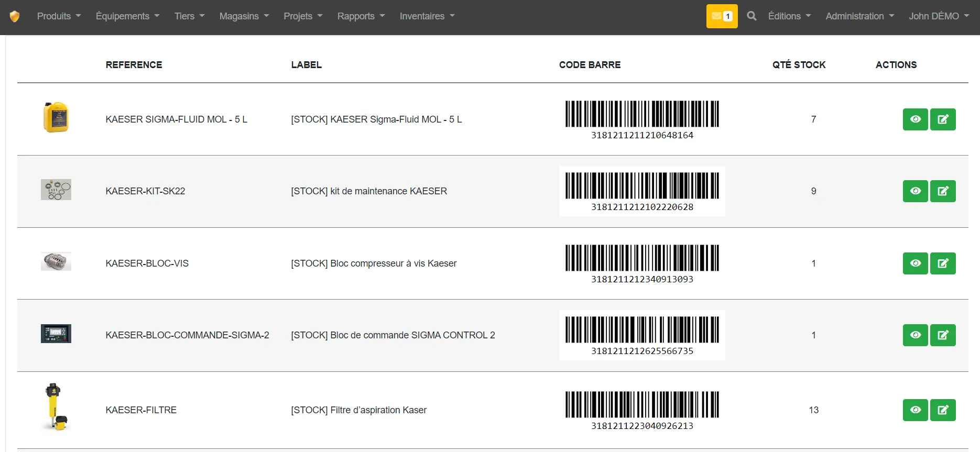The width and height of the screenshot is (980, 452).
Task: Click the LABEL column header
Action: (x=307, y=65)
